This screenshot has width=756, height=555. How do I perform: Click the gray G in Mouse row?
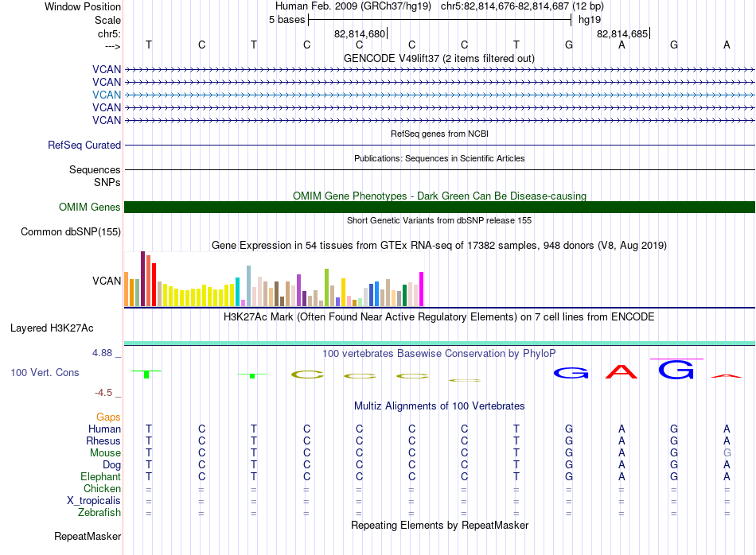[x=727, y=453]
